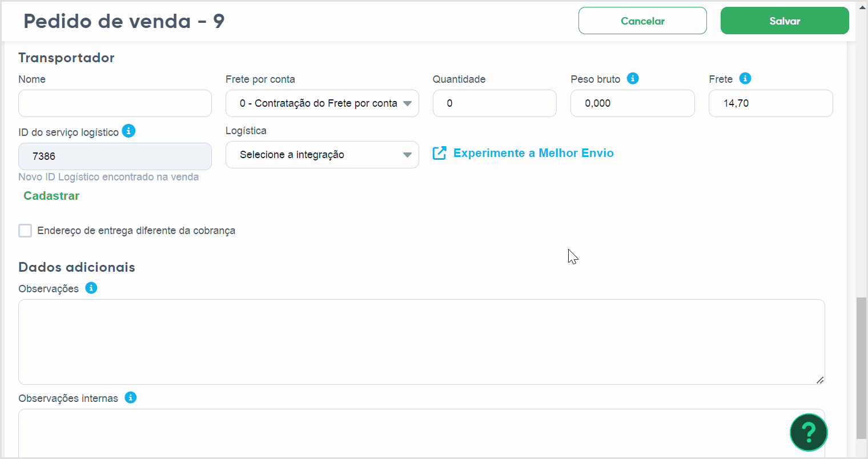Screen dimensions: 868x459
Task: Click the Cadastrar link
Action: point(51,196)
